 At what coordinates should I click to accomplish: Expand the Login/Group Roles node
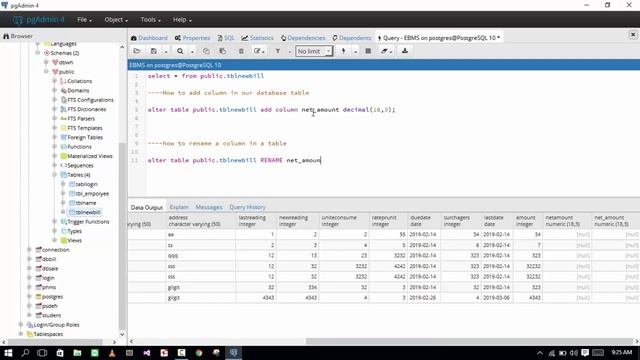[x=21, y=324]
